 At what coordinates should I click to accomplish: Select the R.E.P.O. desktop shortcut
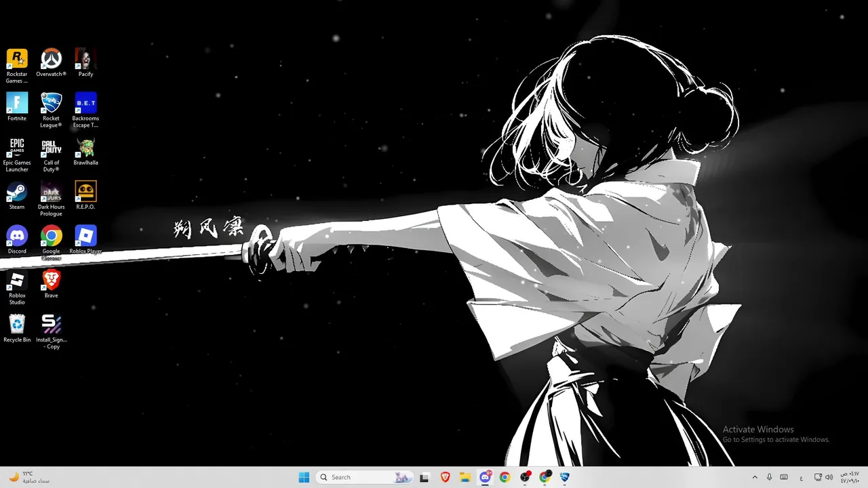pos(85,195)
